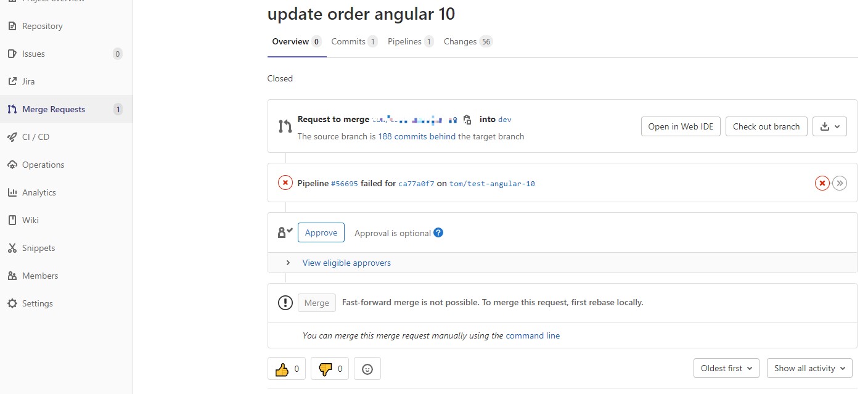Copy the source branch name icon
The width and height of the screenshot is (868, 394).
[467, 120]
